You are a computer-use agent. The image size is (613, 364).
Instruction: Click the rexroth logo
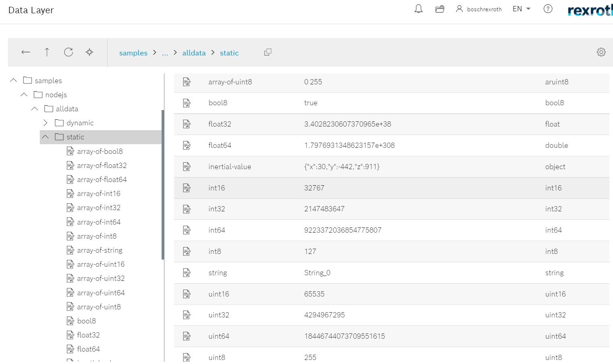pyautogui.click(x=590, y=10)
